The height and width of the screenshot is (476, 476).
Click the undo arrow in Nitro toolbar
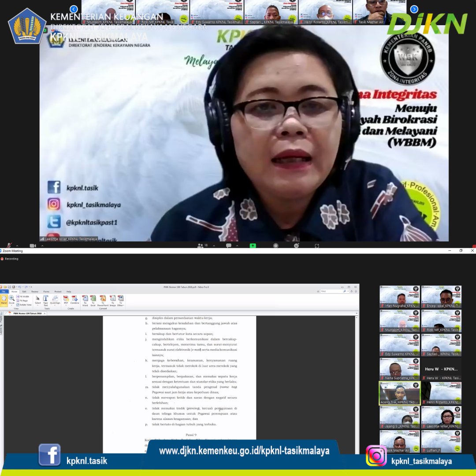tap(19, 287)
